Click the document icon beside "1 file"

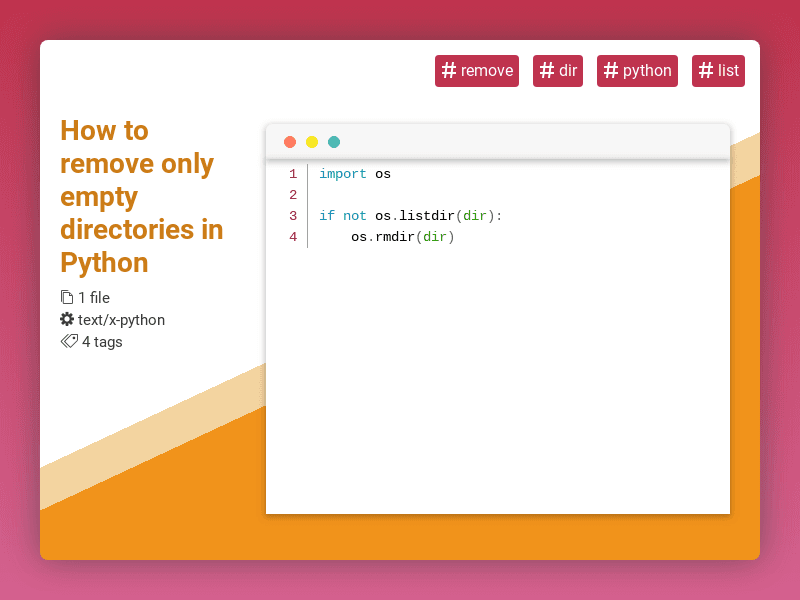pyautogui.click(x=67, y=298)
